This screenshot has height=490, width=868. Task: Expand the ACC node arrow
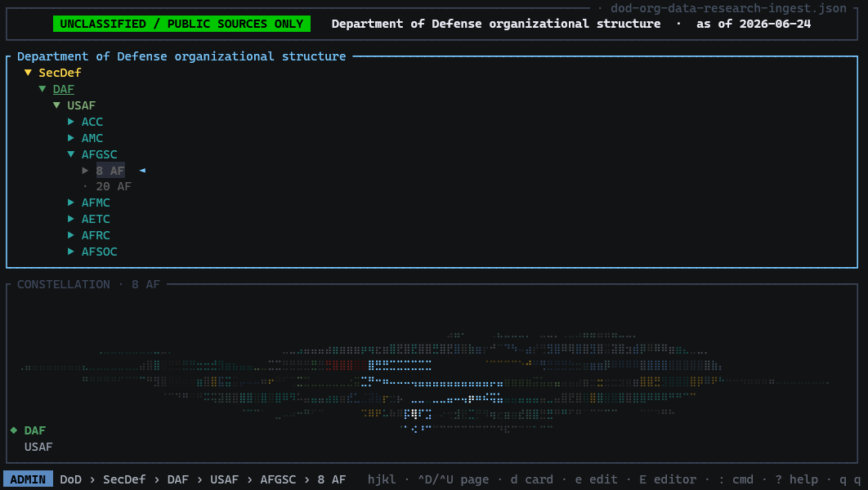pyautogui.click(x=71, y=122)
